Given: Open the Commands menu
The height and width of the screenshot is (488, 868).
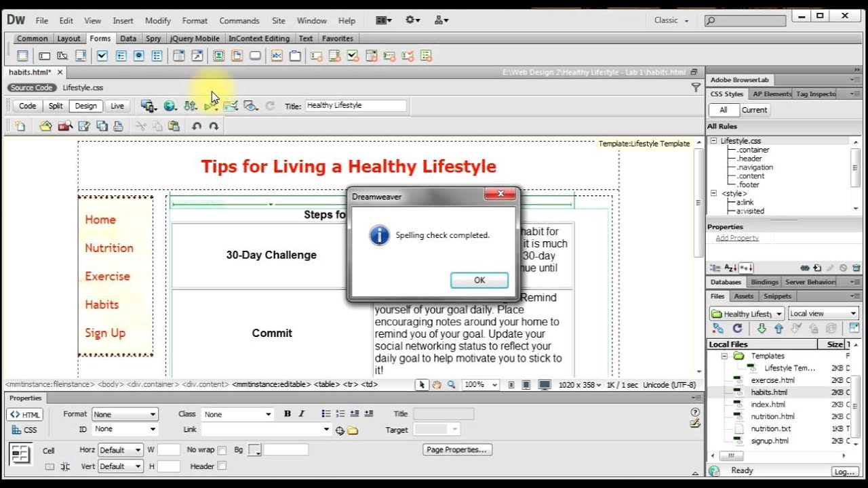Looking at the screenshot, I should click(239, 21).
